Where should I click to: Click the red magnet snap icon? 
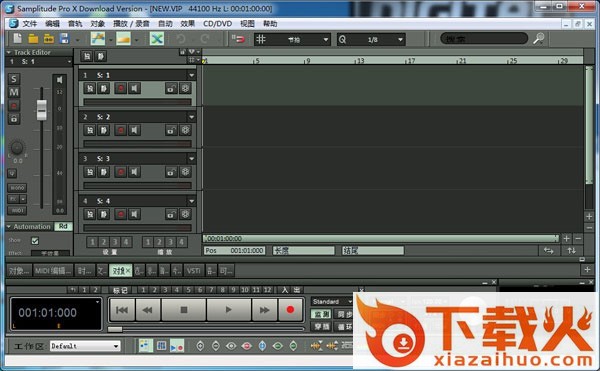[x=239, y=39]
